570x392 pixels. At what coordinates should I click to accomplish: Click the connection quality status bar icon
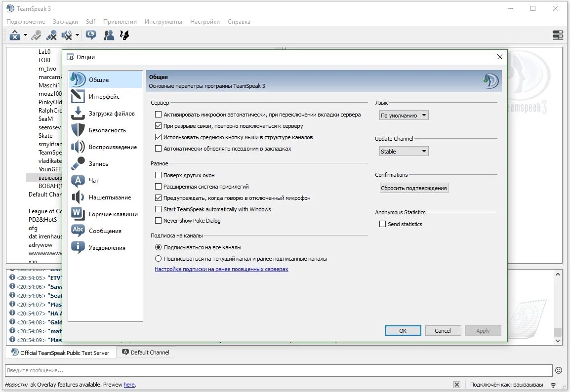pyautogui.click(x=553, y=385)
